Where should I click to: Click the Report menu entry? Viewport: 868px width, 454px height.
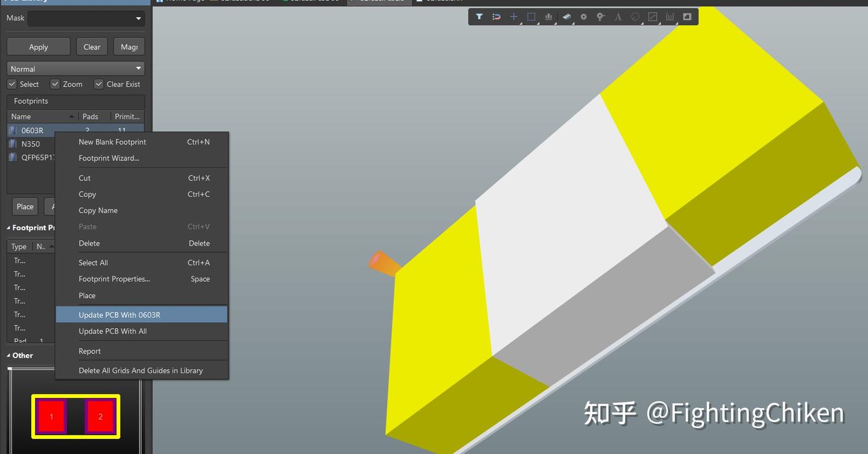tap(90, 352)
